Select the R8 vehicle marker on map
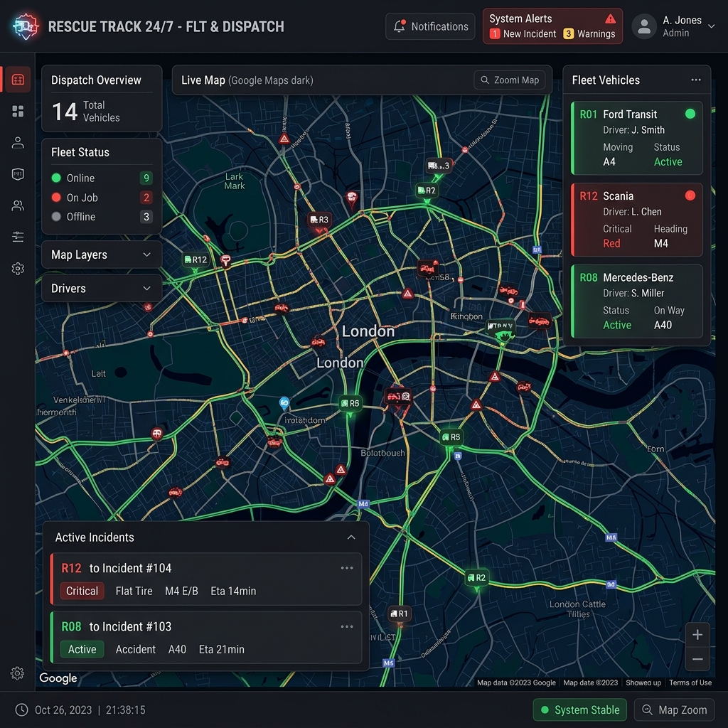 click(451, 437)
